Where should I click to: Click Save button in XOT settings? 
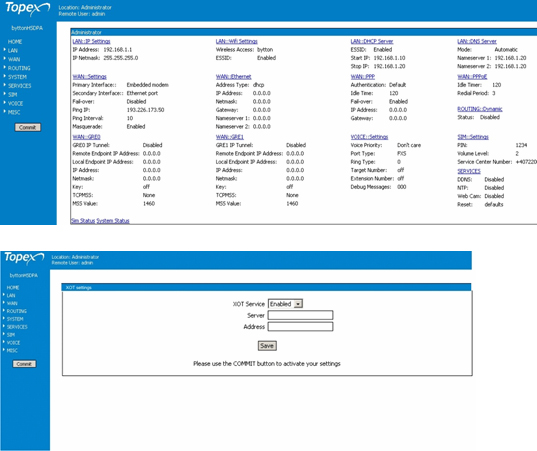(x=267, y=346)
